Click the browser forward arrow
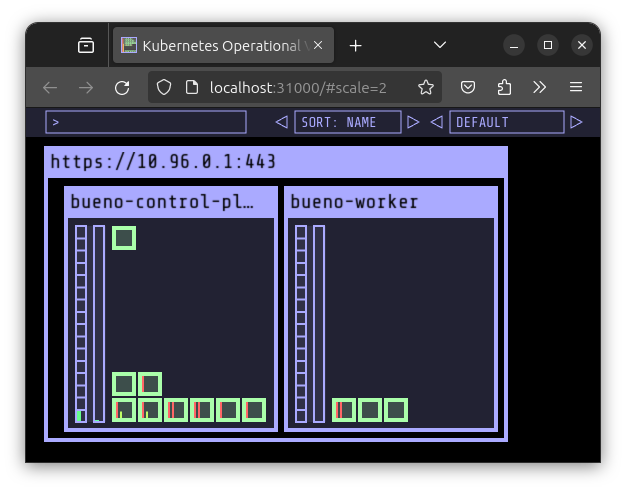The image size is (626, 491). [x=86, y=87]
